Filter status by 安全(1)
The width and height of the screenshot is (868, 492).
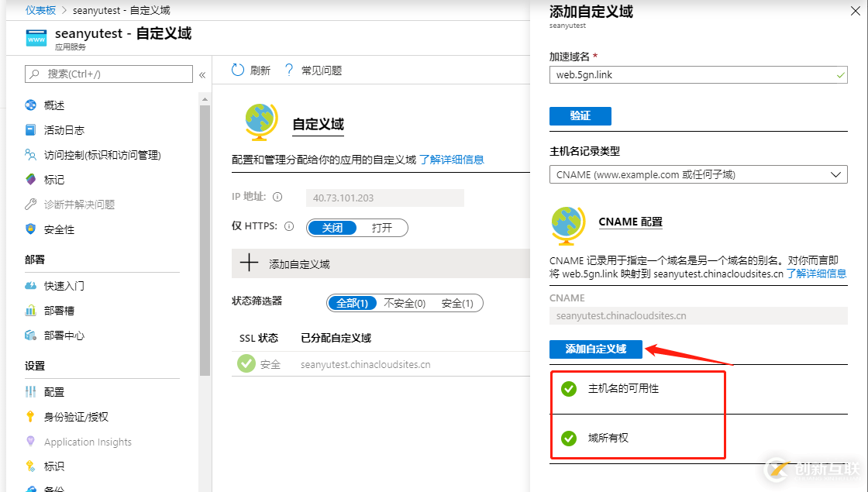coord(457,304)
